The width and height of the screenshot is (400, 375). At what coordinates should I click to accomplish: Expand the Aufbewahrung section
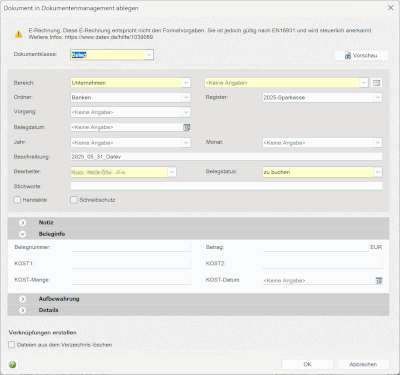pyautogui.click(x=22, y=299)
